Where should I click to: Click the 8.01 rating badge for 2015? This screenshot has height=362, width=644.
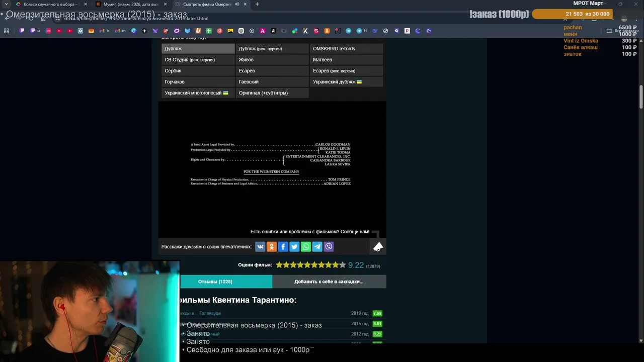pos(377,324)
